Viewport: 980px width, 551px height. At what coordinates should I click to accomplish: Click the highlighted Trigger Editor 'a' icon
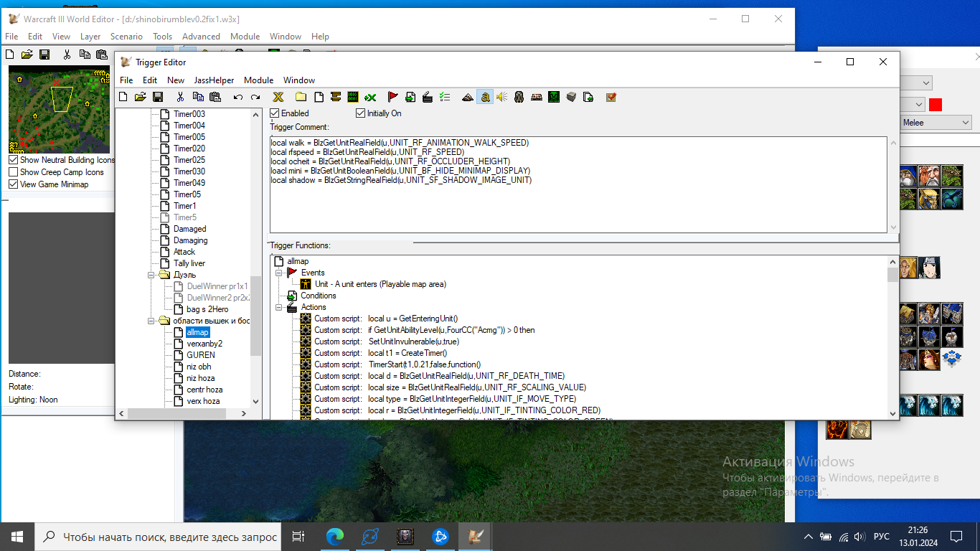(x=486, y=98)
